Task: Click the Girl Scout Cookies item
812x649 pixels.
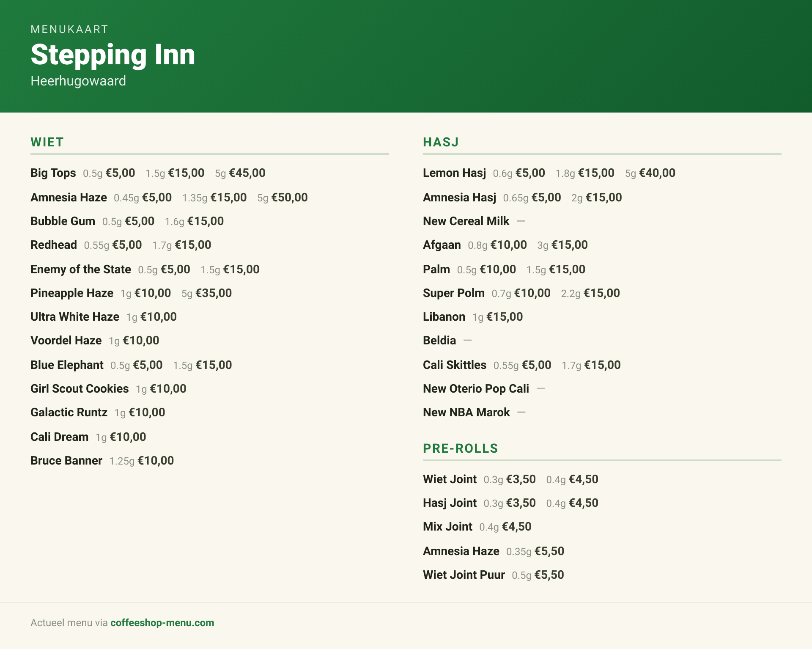Action: click(80, 389)
